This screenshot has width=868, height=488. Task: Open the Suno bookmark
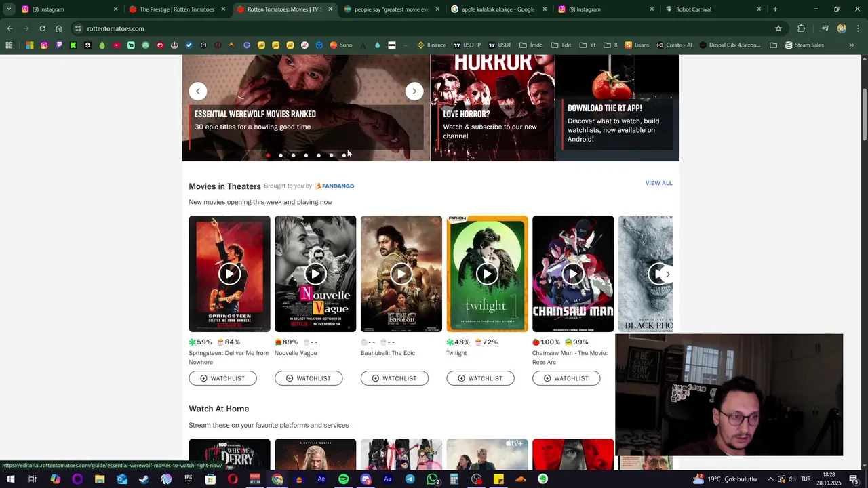(341, 45)
